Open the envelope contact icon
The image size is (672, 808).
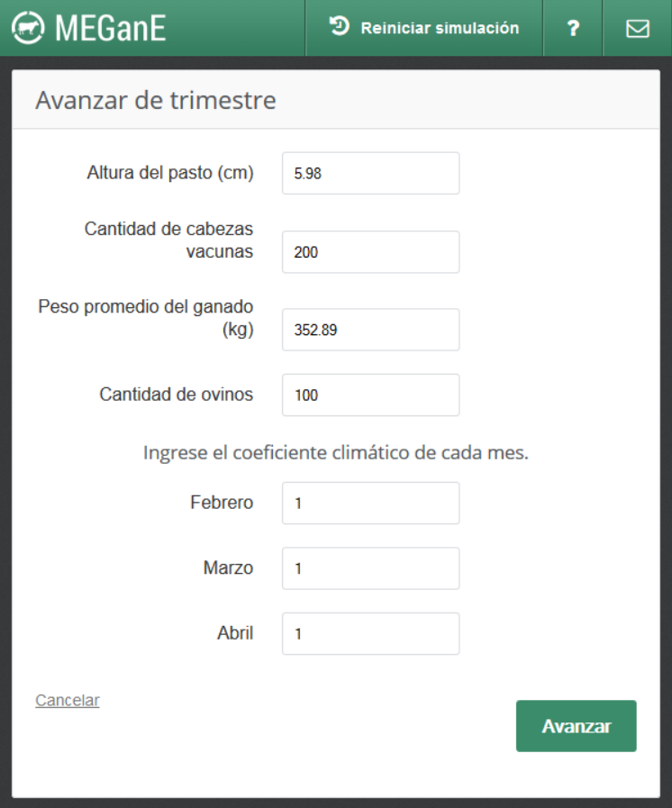[638, 28]
